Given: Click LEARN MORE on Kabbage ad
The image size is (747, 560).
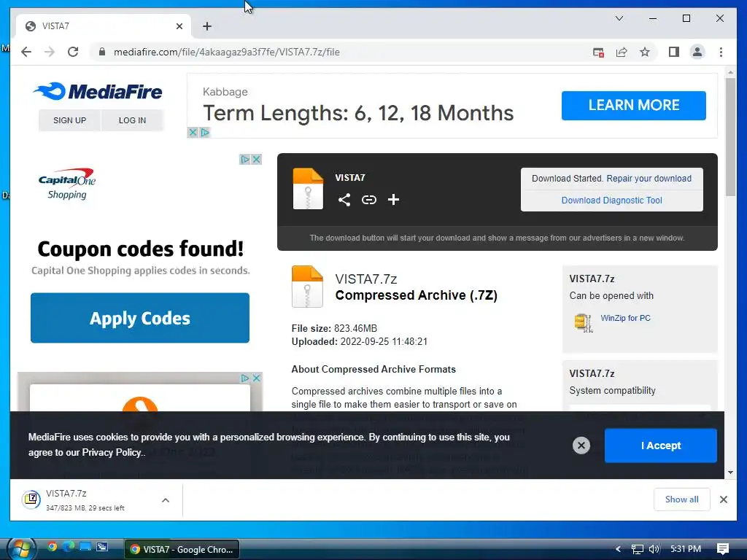Looking at the screenshot, I should [634, 105].
